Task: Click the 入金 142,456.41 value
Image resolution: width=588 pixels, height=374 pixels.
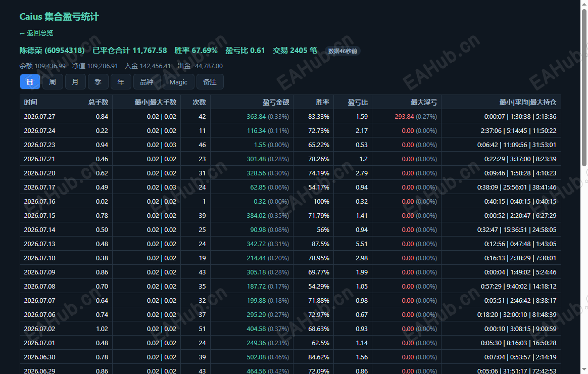Action: pos(148,66)
